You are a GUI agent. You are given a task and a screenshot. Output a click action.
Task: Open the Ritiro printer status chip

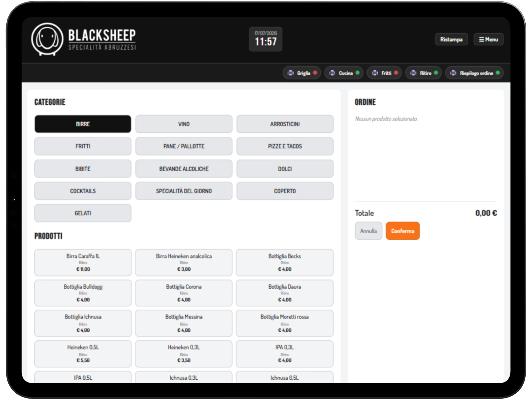(x=423, y=73)
